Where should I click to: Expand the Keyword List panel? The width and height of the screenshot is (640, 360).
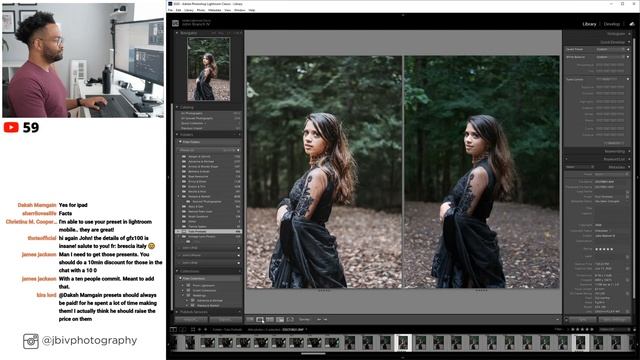(x=629, y=159)
